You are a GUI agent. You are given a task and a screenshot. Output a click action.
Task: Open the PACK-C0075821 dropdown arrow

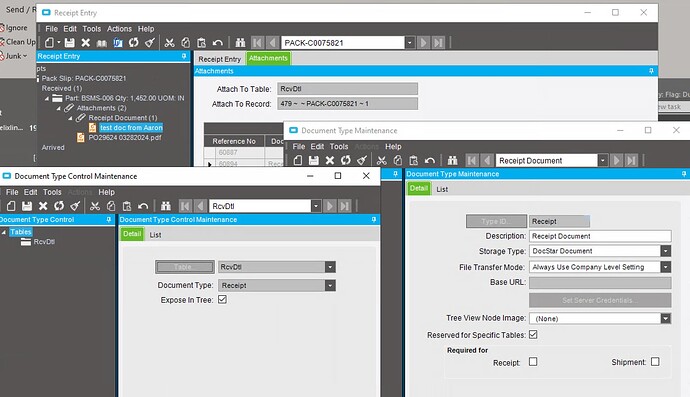(x=410, y=43)
